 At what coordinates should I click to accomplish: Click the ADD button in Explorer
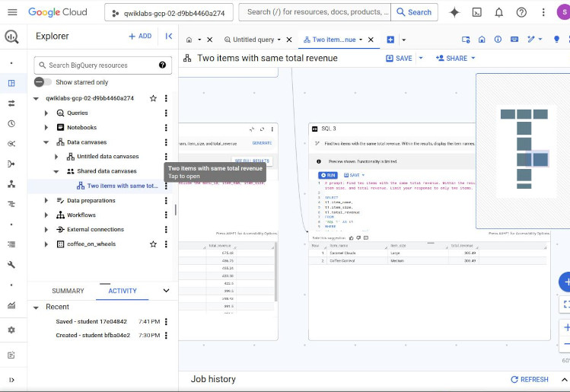click(x=140, y=36)
